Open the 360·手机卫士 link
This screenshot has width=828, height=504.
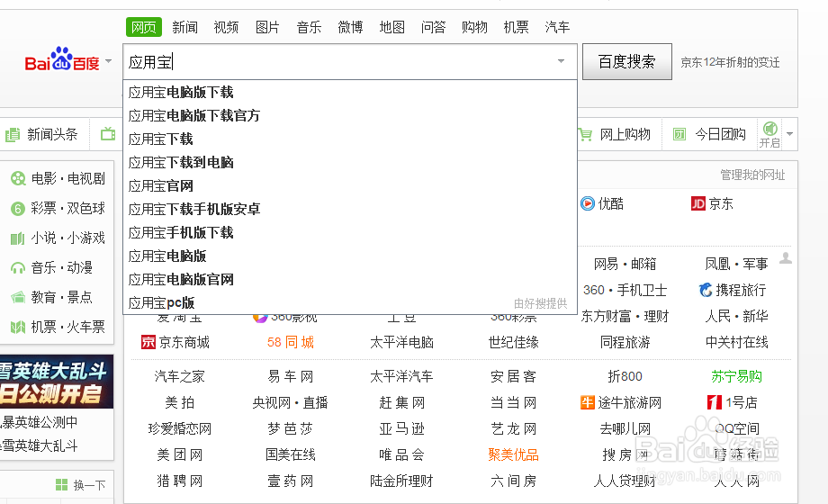tap(625, 290)
